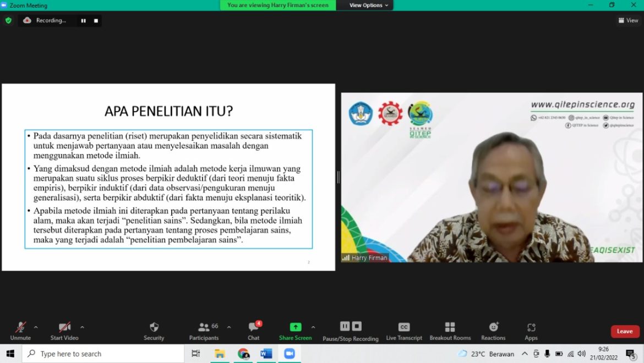The image size is (644, 363).
Task: Enable Live Transcript
Action: [403, 329]
